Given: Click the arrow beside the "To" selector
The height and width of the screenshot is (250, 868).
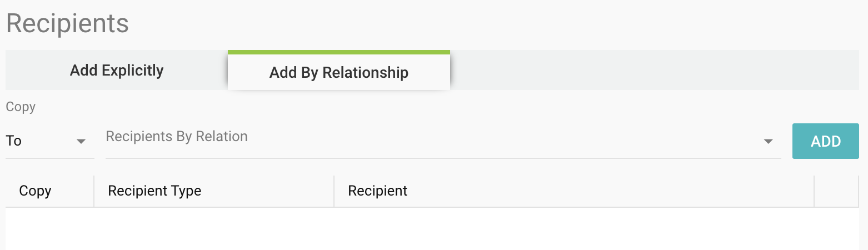Looking at the screenshot, I should tap(81, 141).
